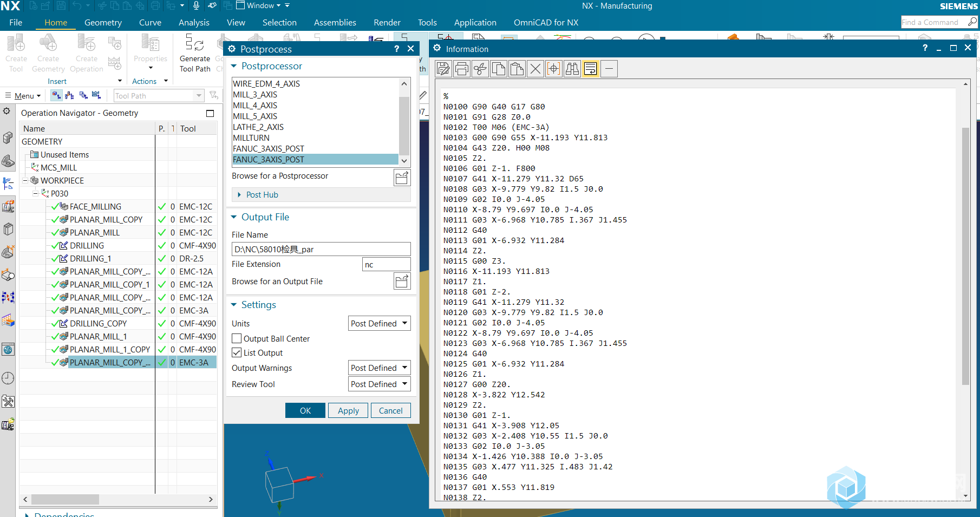Enable the Output Ball Center checkbox
Image resolution: width=980 pixels, height=517 pixels.
point(237,338)
